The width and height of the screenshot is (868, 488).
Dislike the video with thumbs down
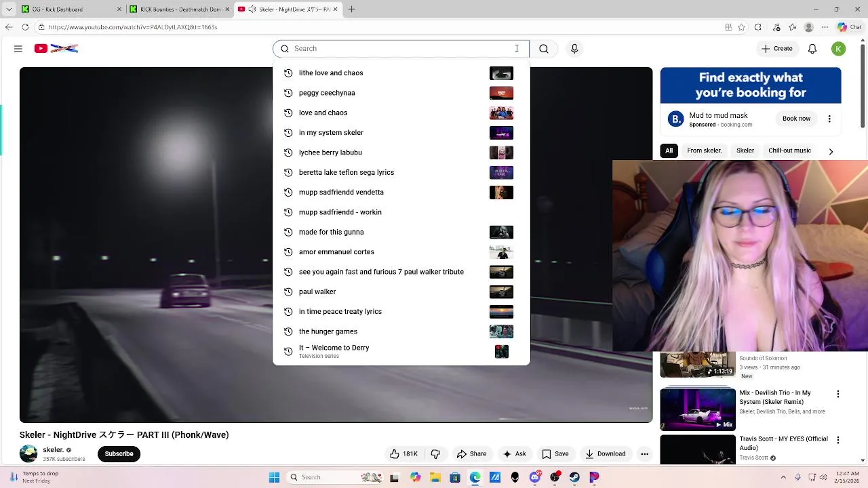[435, 453]
